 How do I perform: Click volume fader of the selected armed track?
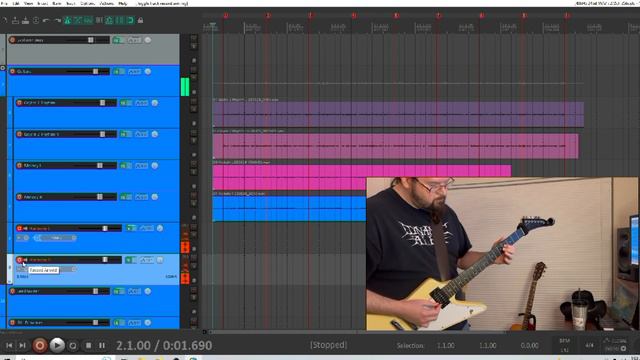point(105,260)
